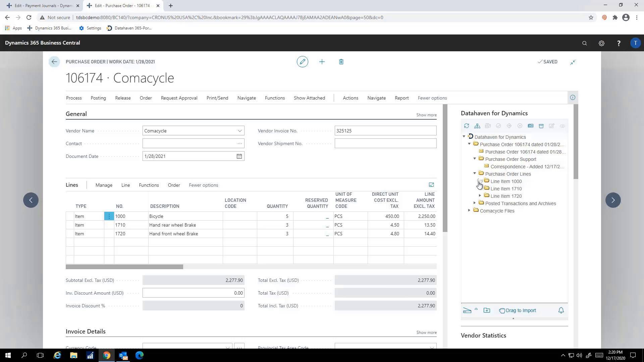Select the tree hierarchy view icon
Image resolution: width=644 pixels, height=362 pixels.
[477, 126]
